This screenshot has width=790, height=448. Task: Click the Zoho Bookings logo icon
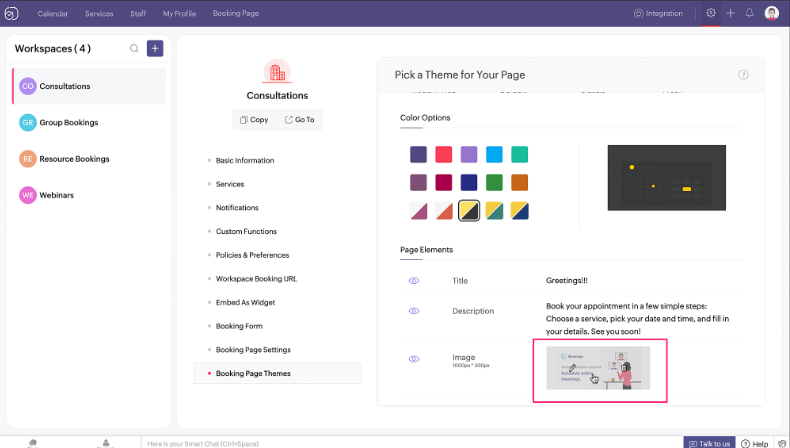12,13
